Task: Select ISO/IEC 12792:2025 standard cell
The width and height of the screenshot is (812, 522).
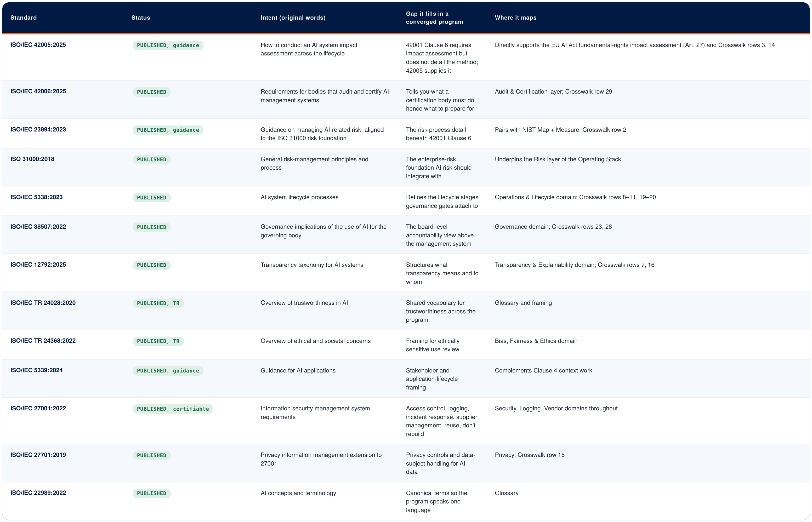Action: (38, 264)
